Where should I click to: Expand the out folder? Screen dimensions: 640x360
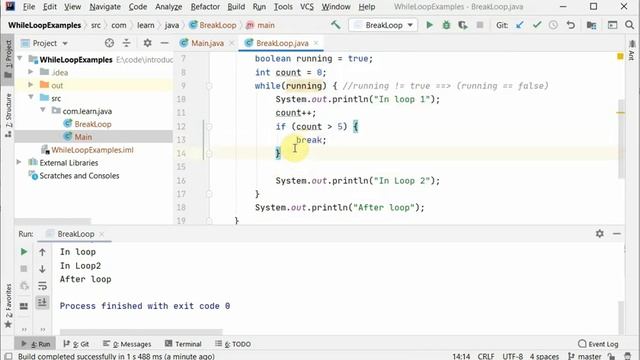point(31,85)
